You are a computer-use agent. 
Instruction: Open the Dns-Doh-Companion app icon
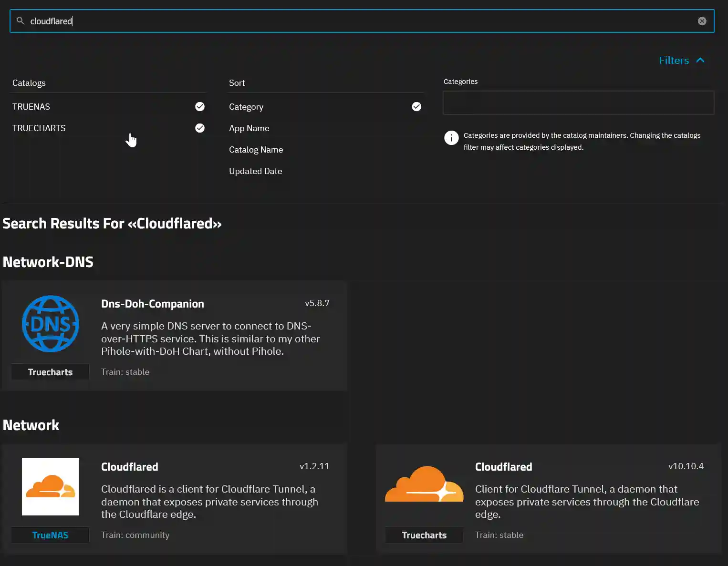pos(50,324)
